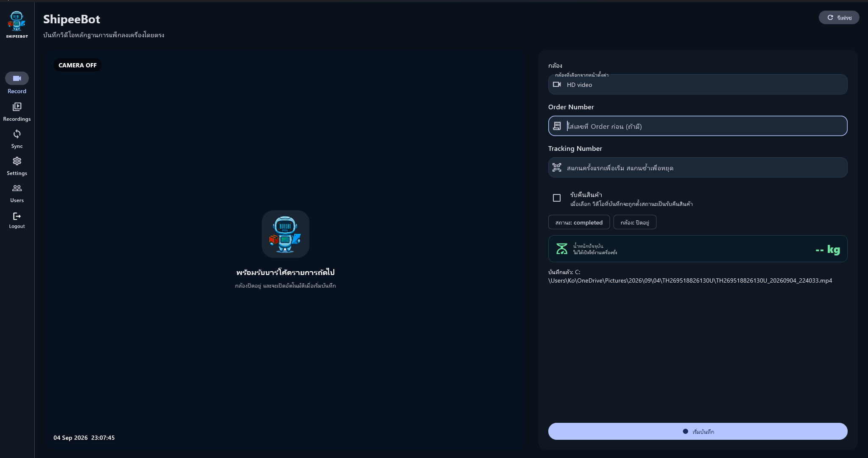Click the video camera icon beside HD video
This screenshot has width=868, height=458.
[x=557, y=84]
